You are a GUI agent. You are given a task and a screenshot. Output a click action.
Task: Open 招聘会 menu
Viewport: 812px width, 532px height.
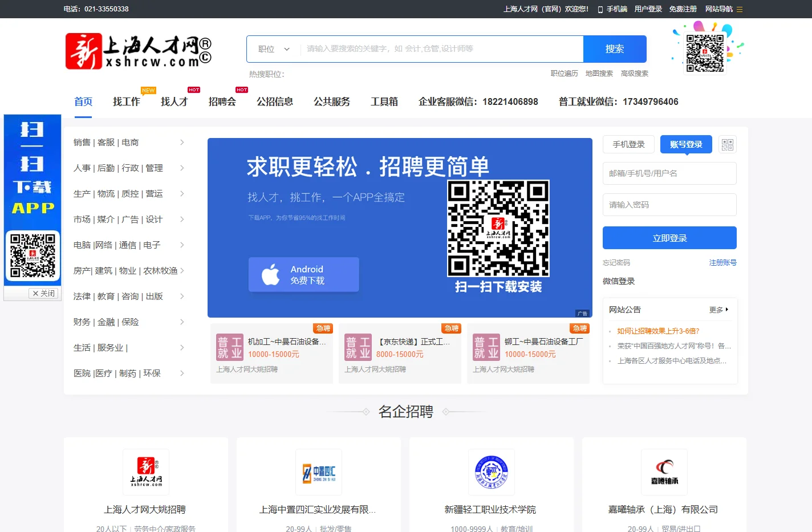222,101
